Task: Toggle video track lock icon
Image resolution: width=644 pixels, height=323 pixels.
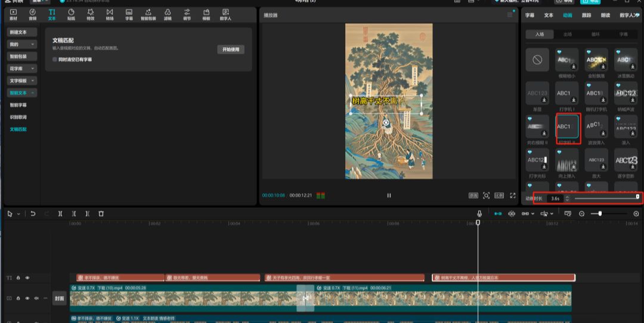Action: (18, 298)
